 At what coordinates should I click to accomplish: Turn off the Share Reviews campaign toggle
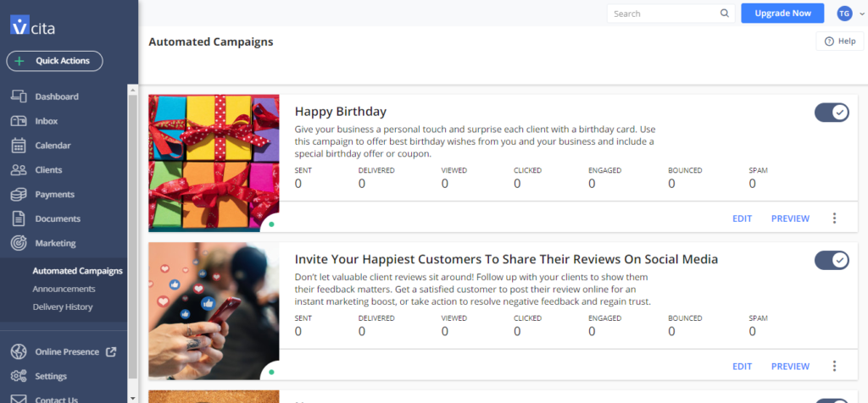coord(832,260)
